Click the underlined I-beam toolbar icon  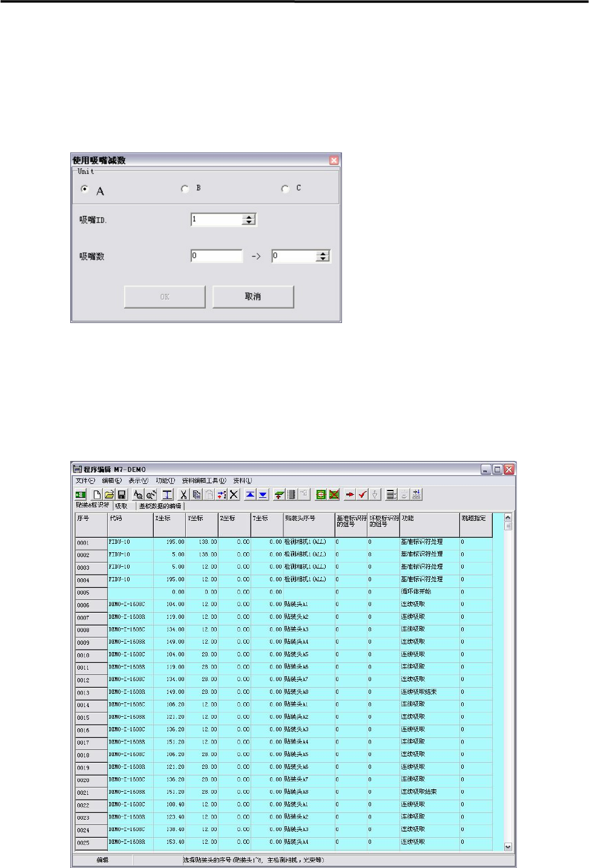coord(167,494)
